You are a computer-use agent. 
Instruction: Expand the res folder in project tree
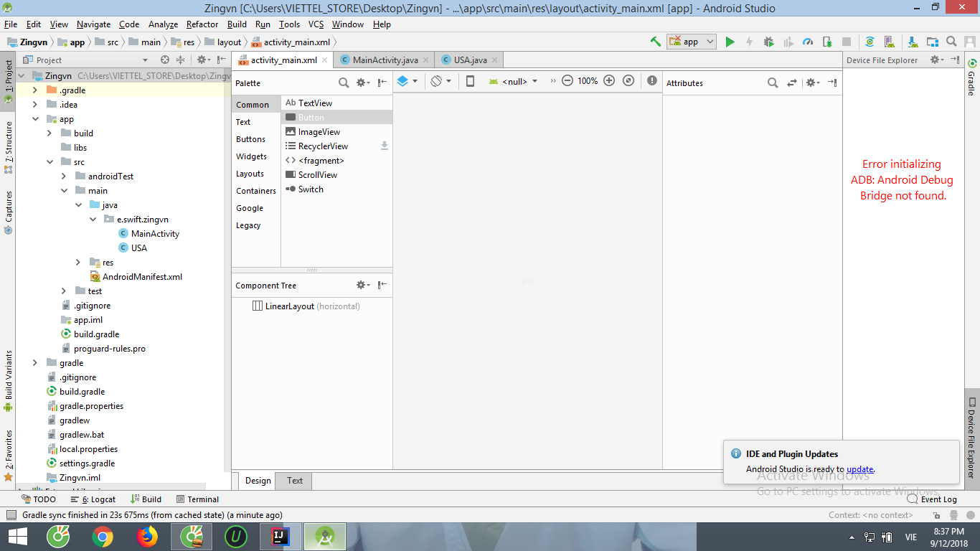[x=78, y=263]
